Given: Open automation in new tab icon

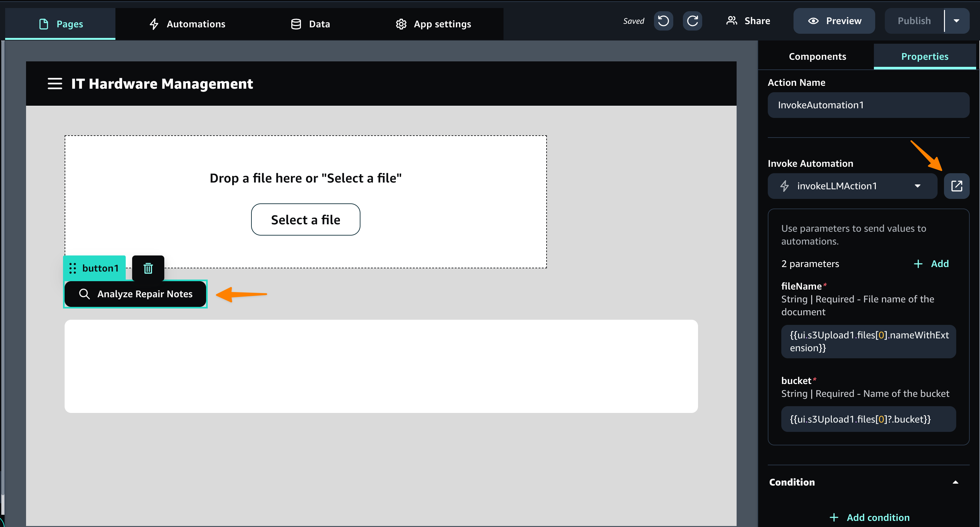Looking at the screenshot, I should coord(957,186).
